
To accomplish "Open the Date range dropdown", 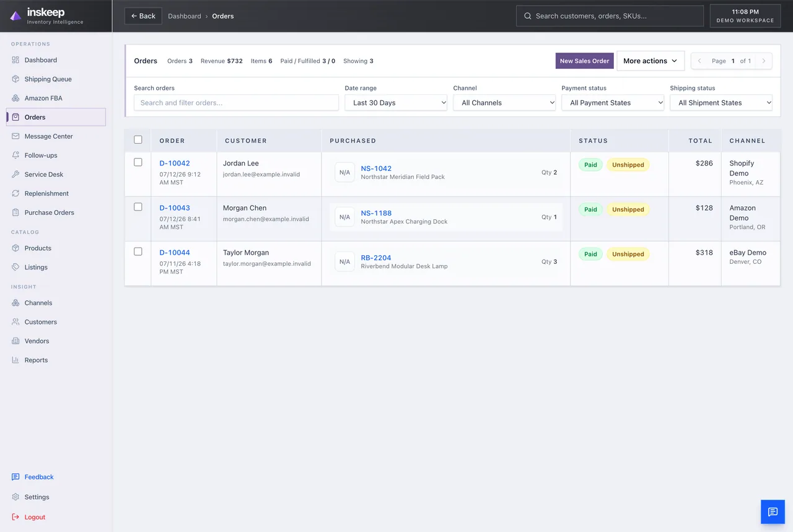I will pyautogui.click(x=396, y=103).
